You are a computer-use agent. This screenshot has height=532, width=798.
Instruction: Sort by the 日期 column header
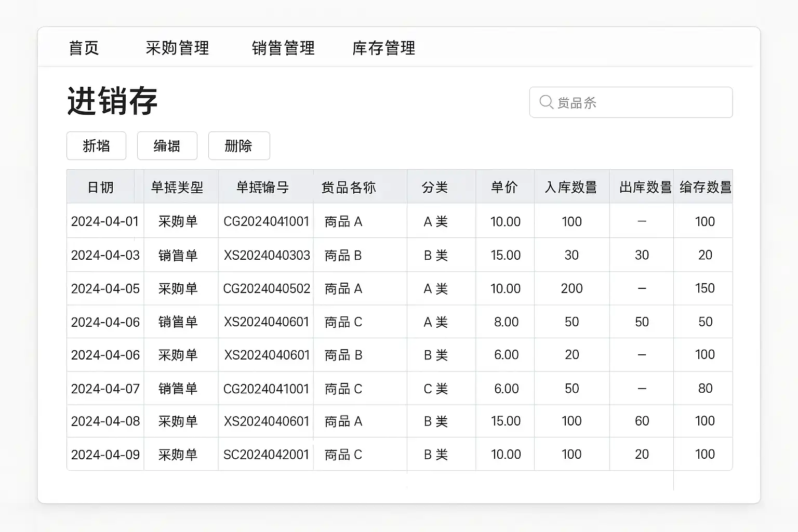100,187
